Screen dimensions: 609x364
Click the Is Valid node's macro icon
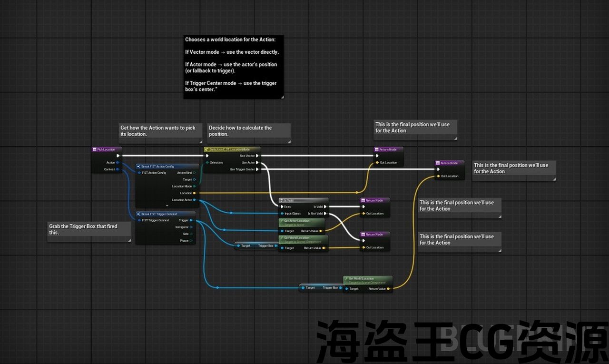click(x=282, y=200)
